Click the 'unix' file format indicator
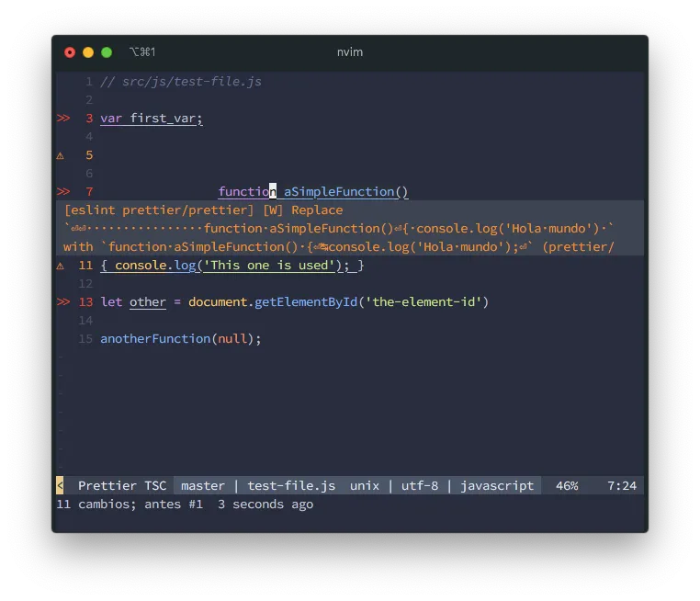Screen dimensions: 700x601 tap(365, 485)
